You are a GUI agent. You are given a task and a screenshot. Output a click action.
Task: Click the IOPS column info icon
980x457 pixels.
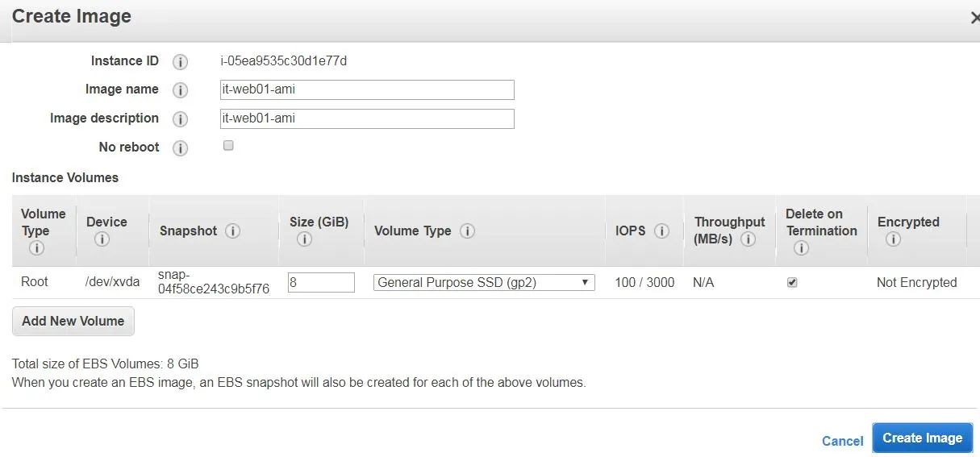(662, 231)
